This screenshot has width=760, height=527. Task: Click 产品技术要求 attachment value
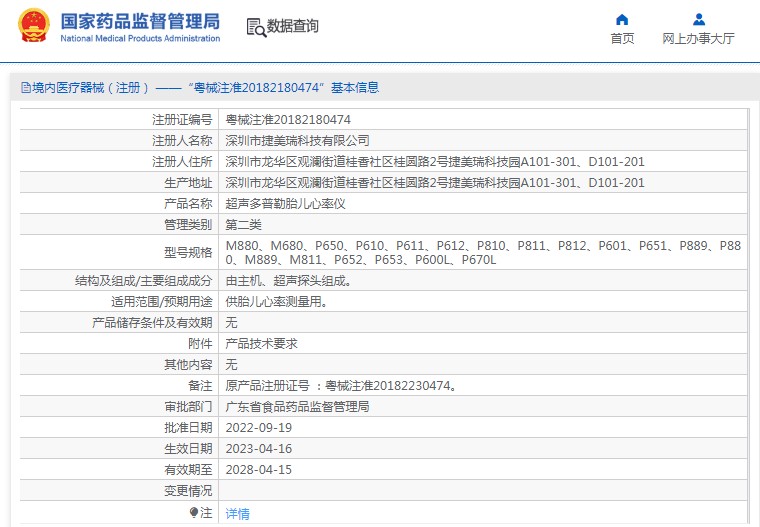(x=261, y=344)
